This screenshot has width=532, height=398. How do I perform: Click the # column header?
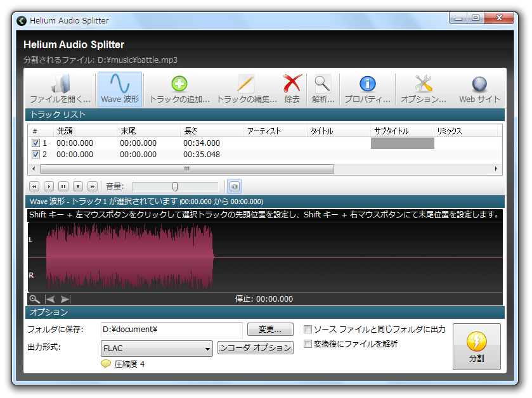(x=41, y=131)
